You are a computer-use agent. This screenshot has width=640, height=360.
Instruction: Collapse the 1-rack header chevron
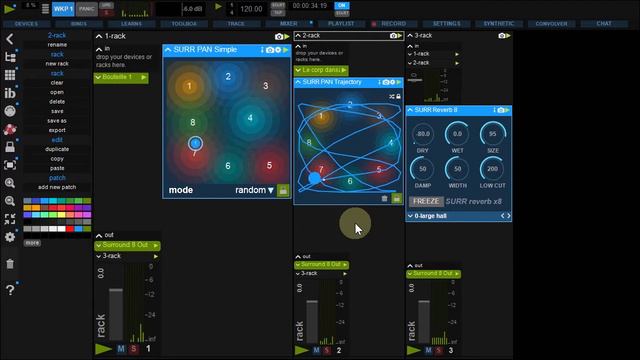(x=99, y=37)
